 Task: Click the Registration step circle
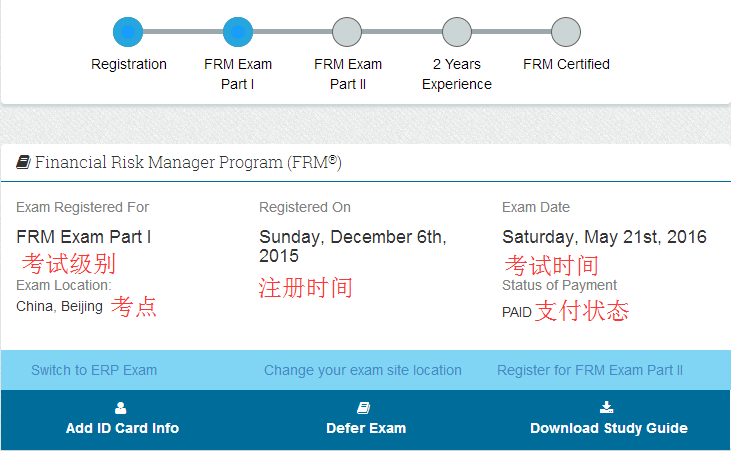(x=128, y=32)
